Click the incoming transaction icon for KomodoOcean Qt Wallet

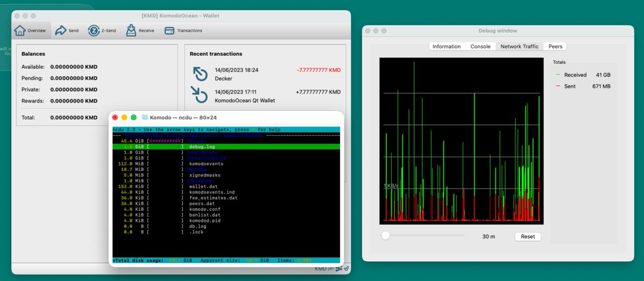(x=200, y=95)
